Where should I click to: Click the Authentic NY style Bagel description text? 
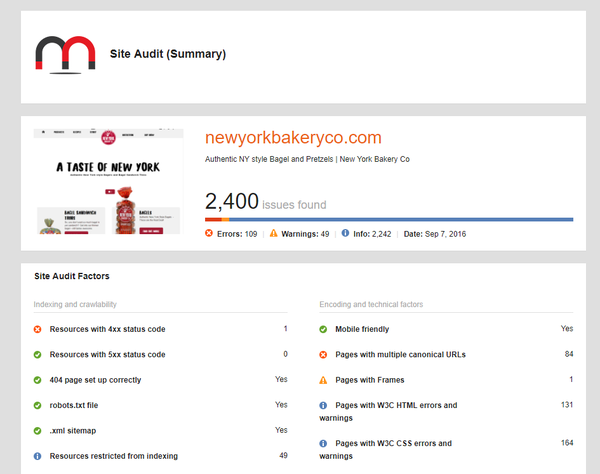(x=307, y=159)
